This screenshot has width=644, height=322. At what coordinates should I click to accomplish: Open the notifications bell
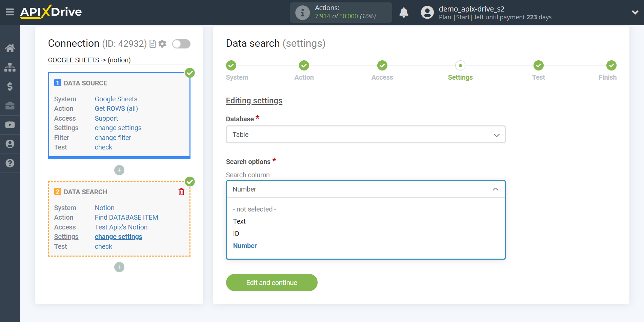[404, 13]
